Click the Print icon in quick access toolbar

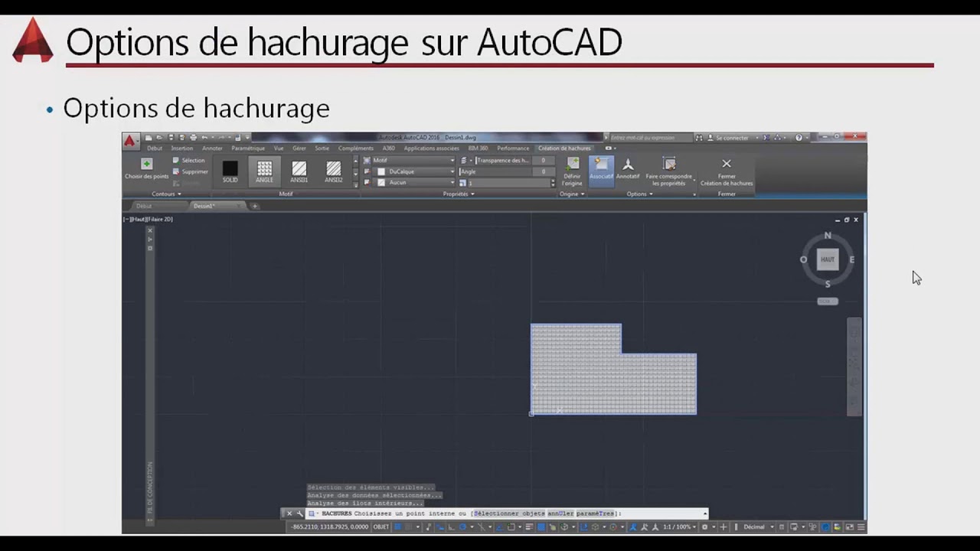[193, 138]
